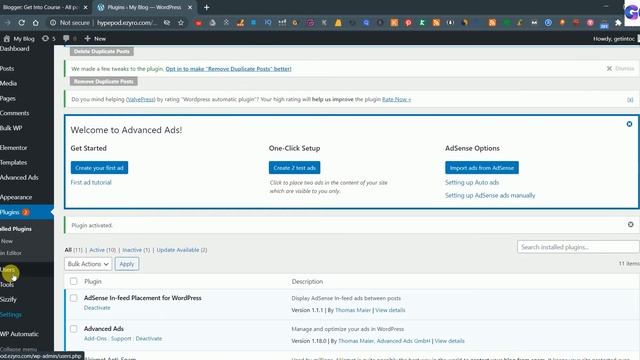View details for Advanced Ads plugin
Screen dimensions: 640x360
pyautogui.click(x=449, y=341)
